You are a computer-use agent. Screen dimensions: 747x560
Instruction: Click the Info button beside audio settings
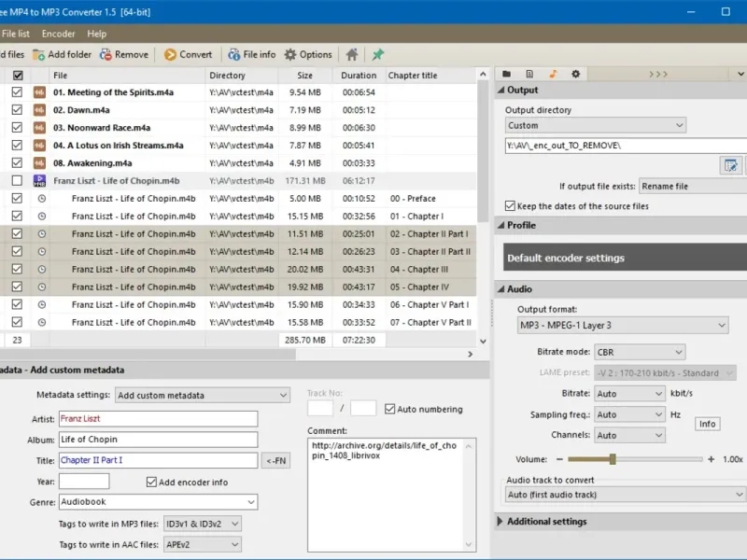pos(708,424)
